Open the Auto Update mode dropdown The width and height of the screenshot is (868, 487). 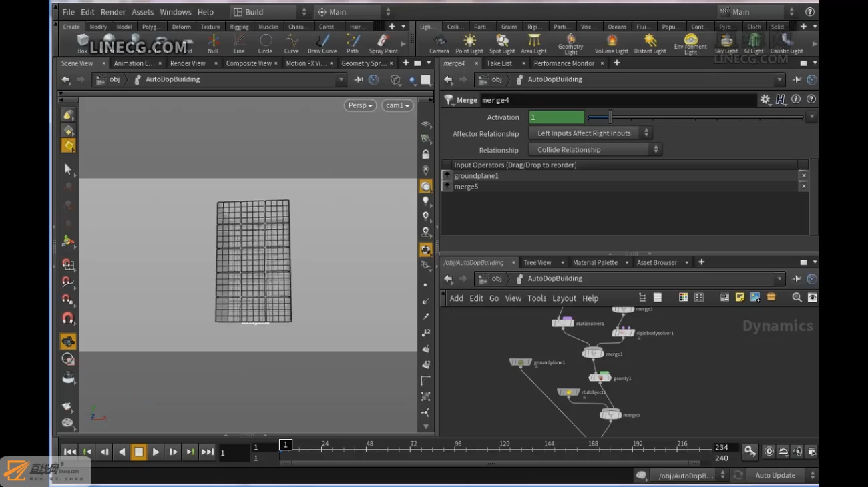coord(781,475)
